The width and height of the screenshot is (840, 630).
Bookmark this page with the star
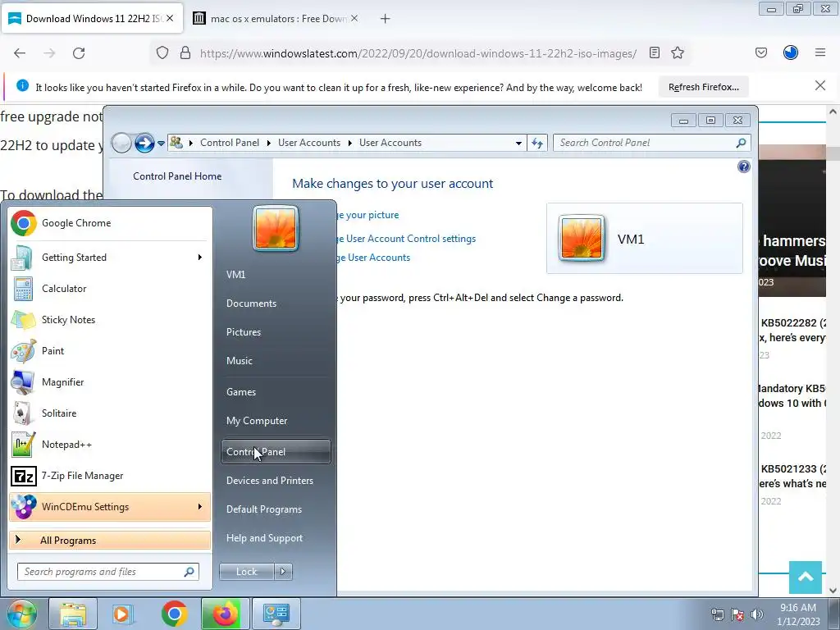[677, 53]
